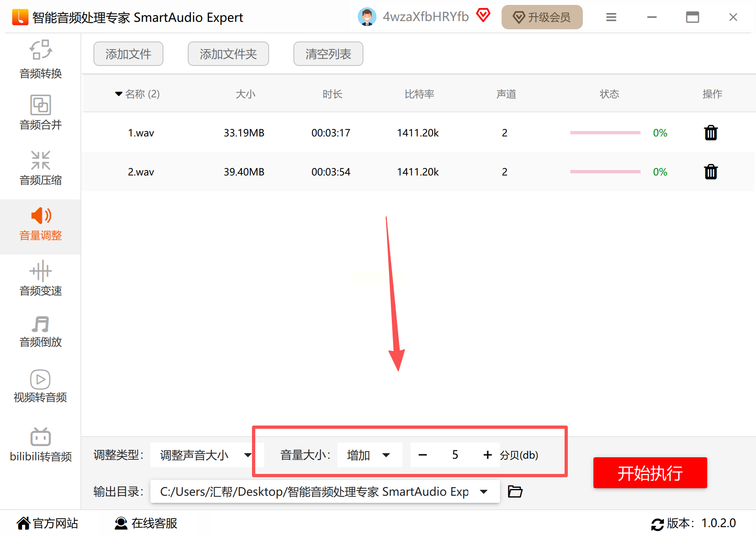The height and width of the screenshot is (537, 756).
Task: Open the 音频合并 audio merge section
Action: tap(41, 112)
